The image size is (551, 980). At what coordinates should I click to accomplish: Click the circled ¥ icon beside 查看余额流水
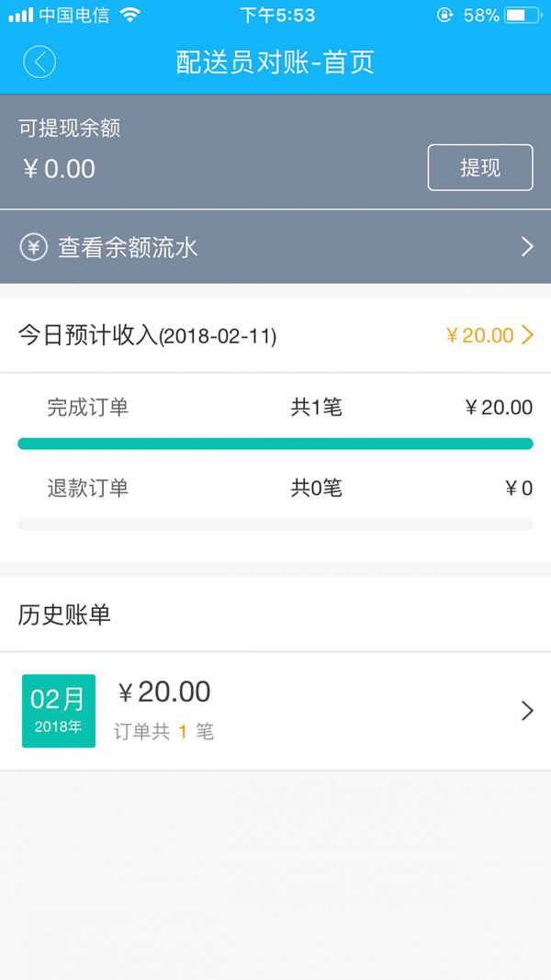[x=32, y=246]
